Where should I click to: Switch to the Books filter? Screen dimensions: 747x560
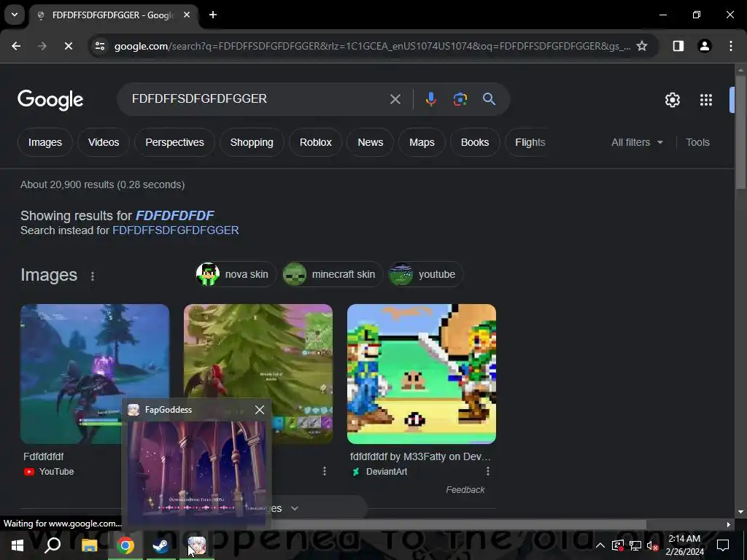click(474, 142)
